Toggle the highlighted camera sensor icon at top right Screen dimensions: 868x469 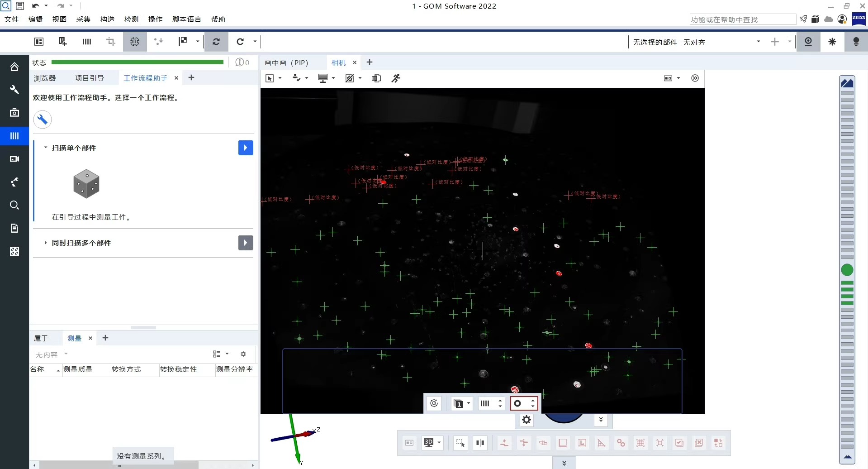click(808, 42)
